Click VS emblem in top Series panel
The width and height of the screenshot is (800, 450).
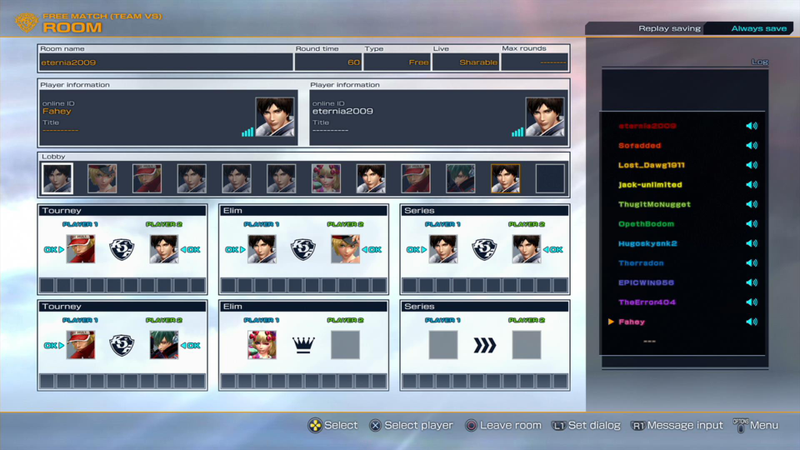point(484,249)
